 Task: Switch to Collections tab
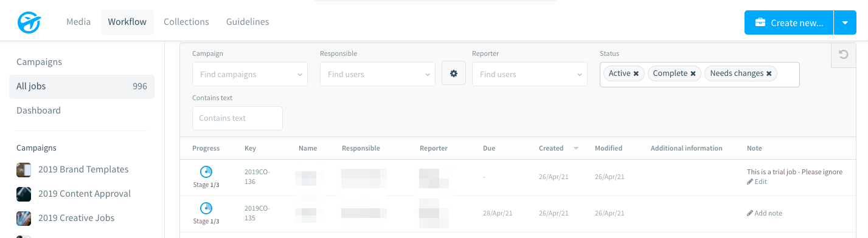186,22
